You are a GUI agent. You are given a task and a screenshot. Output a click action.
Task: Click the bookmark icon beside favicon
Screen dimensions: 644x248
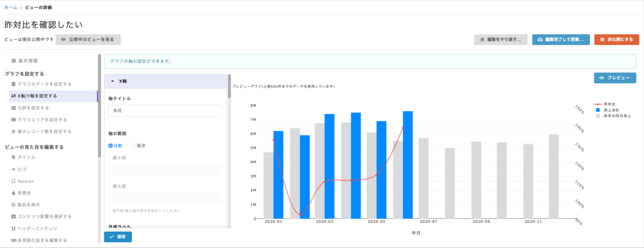14,181
